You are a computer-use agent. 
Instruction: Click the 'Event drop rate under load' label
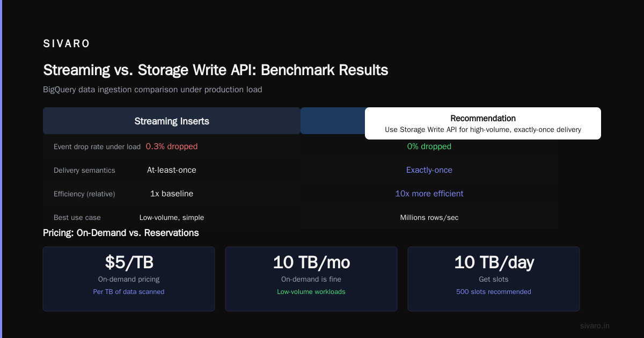(97, 146)
